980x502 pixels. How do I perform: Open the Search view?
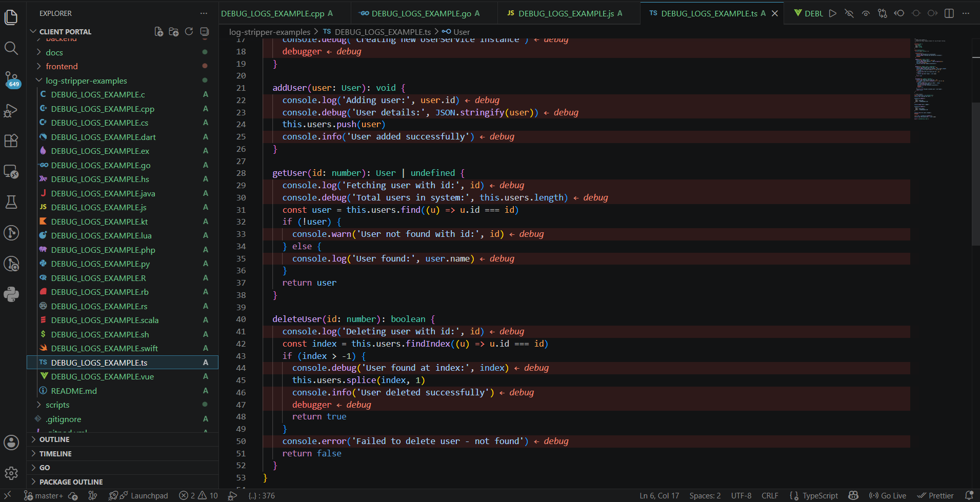coord(11,48)
